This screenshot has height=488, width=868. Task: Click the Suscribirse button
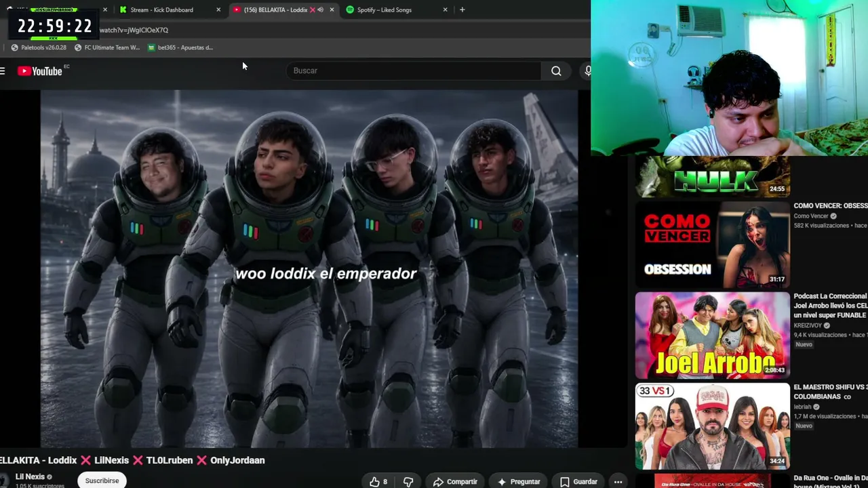click(x=102, y=481)
